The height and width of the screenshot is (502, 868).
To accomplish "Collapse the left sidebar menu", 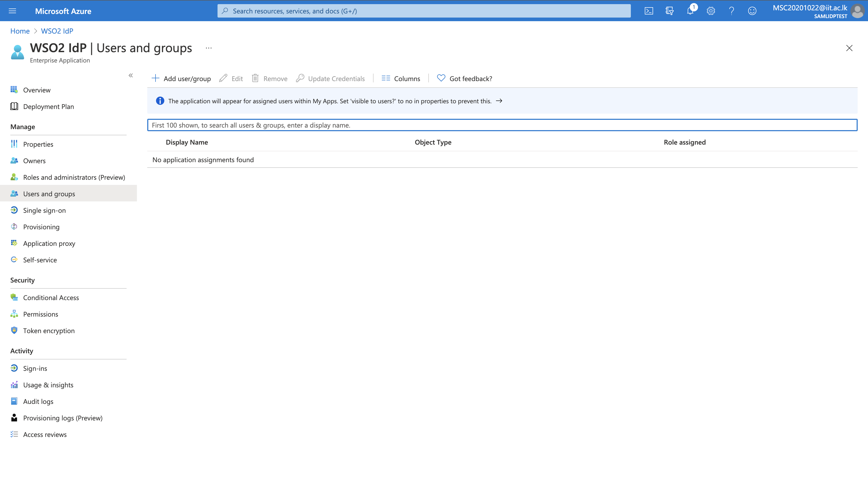I will [x=131, y=75].
